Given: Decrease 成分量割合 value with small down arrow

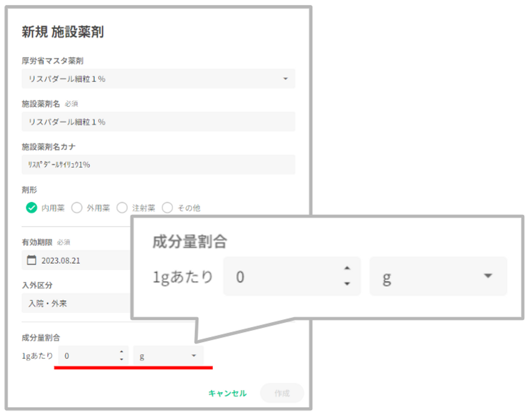Looking at the screenshot, I should tap(122, 359).
